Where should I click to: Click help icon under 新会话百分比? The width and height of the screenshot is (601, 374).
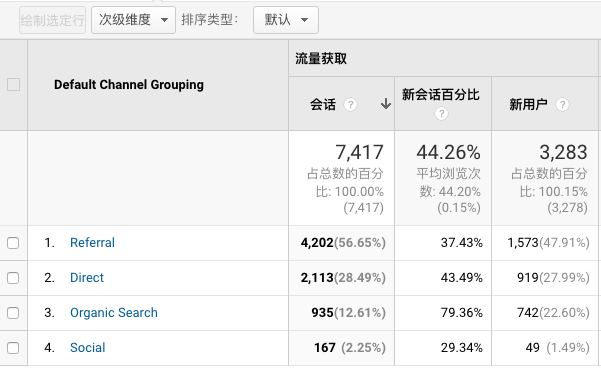(x=441, y=113)
